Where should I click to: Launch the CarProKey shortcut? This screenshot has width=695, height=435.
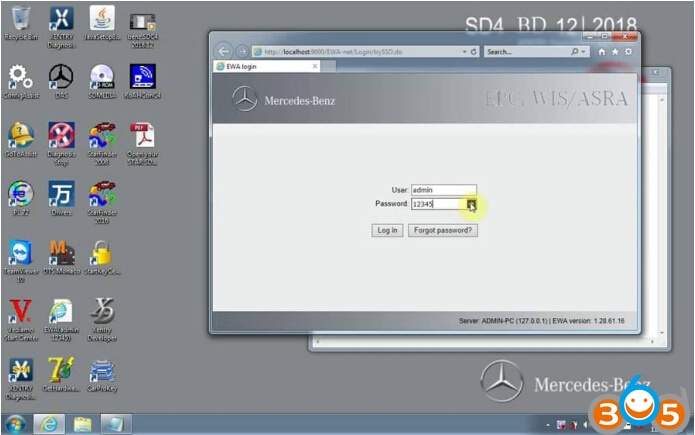click(102, 375)
